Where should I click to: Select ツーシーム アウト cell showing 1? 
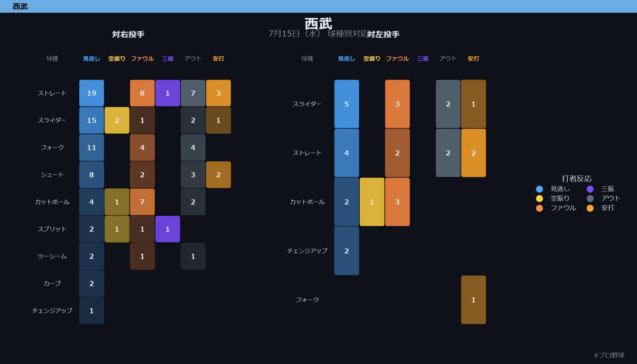(193, 256)
